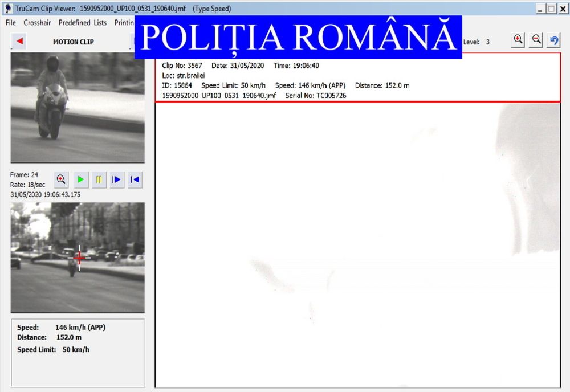
Task: Open the Crosshair menu
Action: [x=37, y=23]
